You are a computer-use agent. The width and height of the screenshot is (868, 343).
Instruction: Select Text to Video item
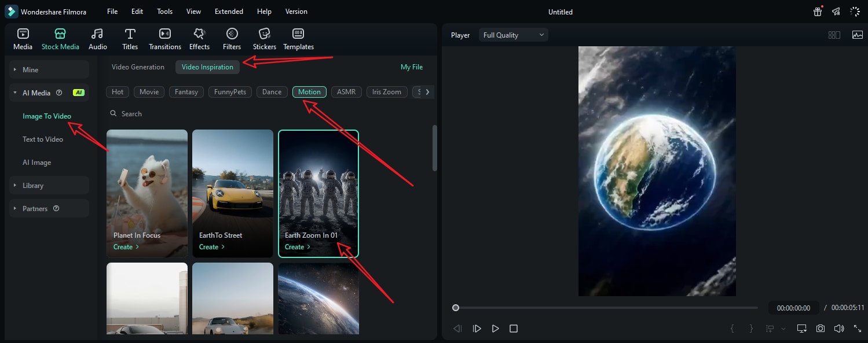(x=43, y=139)
